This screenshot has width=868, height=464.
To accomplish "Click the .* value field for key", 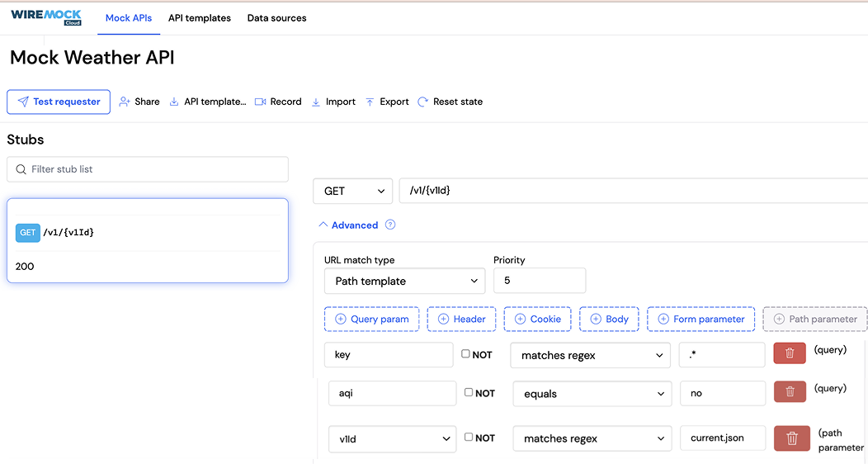I will 722,355.
